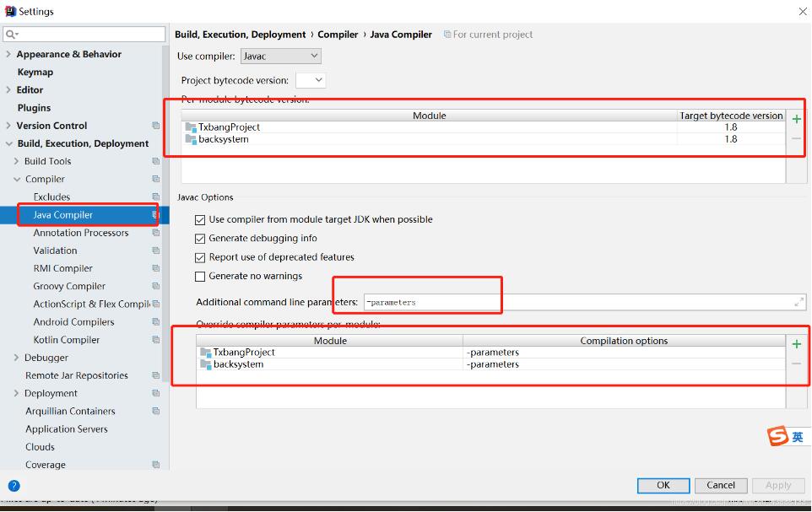Image resolution: width=812 pixels, height=512 pixels.
Task: Click the Sogou input method icon
Action: coord(778,436)
